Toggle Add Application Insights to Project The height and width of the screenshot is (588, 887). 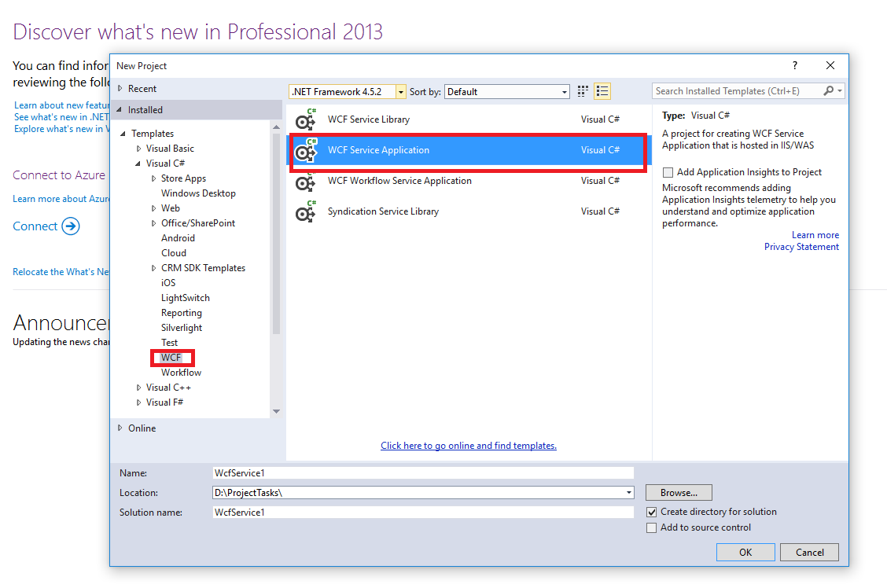[x=668, y=172]
